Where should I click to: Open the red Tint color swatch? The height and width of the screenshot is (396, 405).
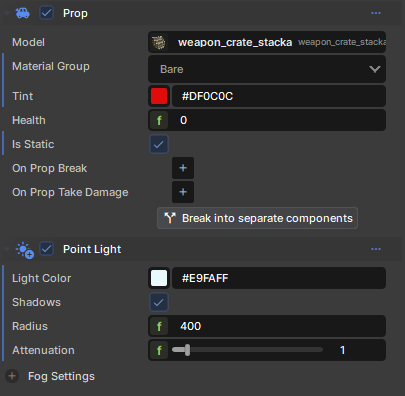click(159, 96)
